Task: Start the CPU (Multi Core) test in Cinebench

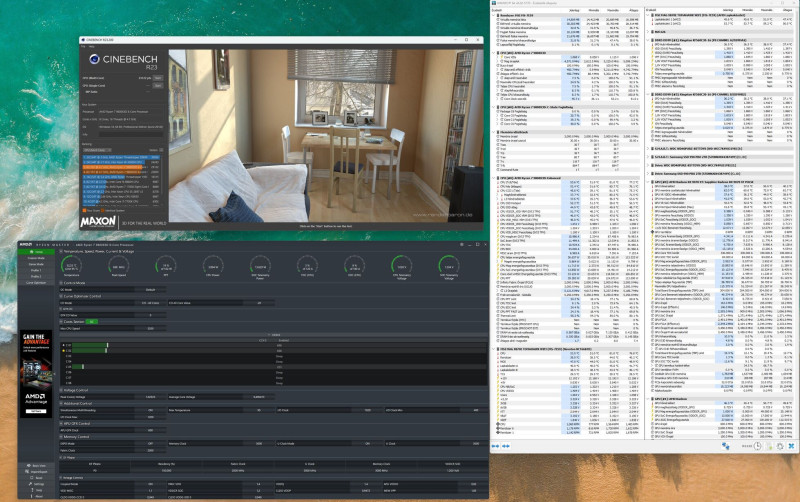Action: pos(158,78)
